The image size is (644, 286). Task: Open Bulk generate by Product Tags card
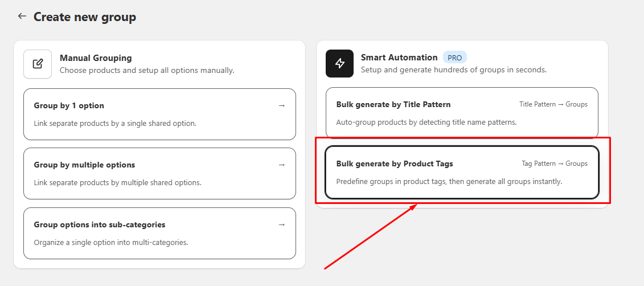tap(461, 172)
